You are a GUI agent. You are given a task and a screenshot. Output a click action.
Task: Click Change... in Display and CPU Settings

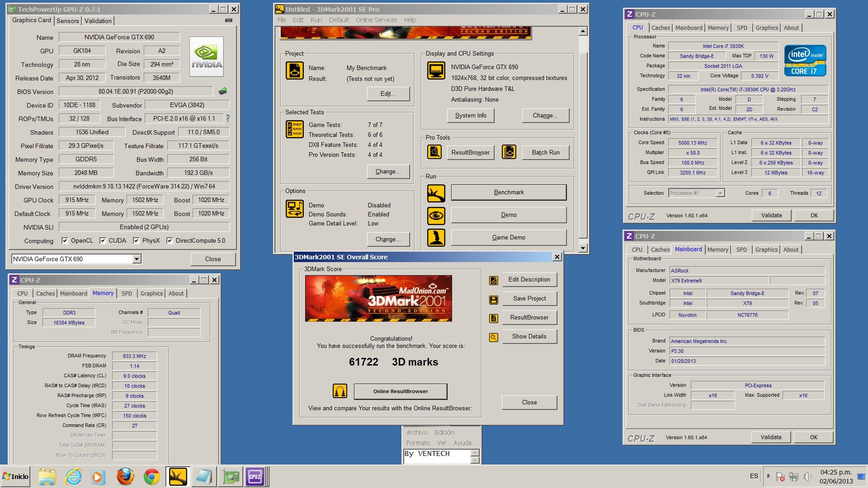tap(545, 115)
